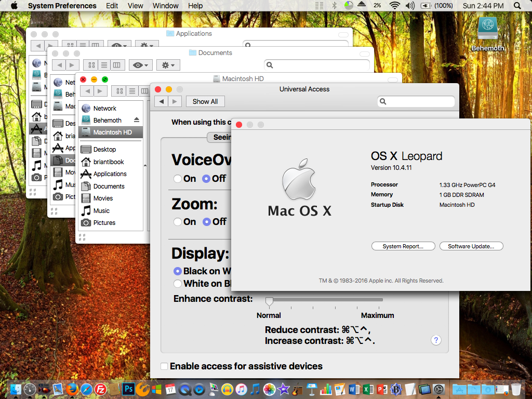Viewport: 532px width, 399px height.
Task: Open the Help menu
Action: pos(195,5)
